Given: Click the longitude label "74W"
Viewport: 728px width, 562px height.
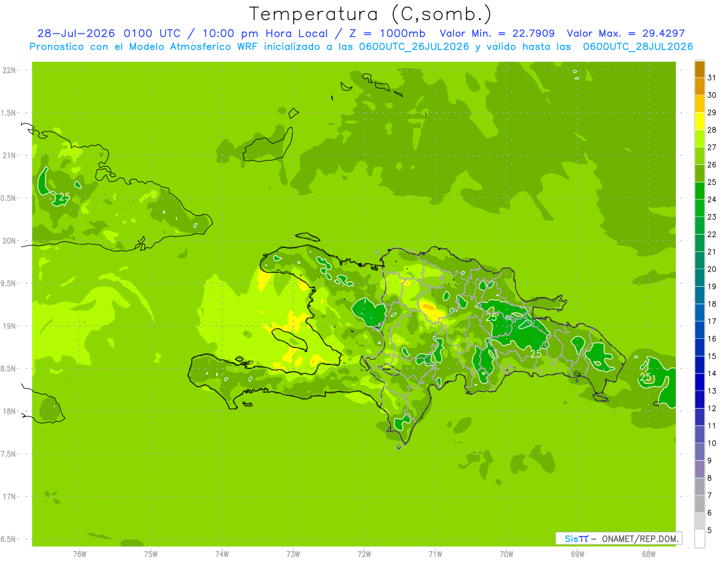Looking at the screenshot, I should coord(222,554).
